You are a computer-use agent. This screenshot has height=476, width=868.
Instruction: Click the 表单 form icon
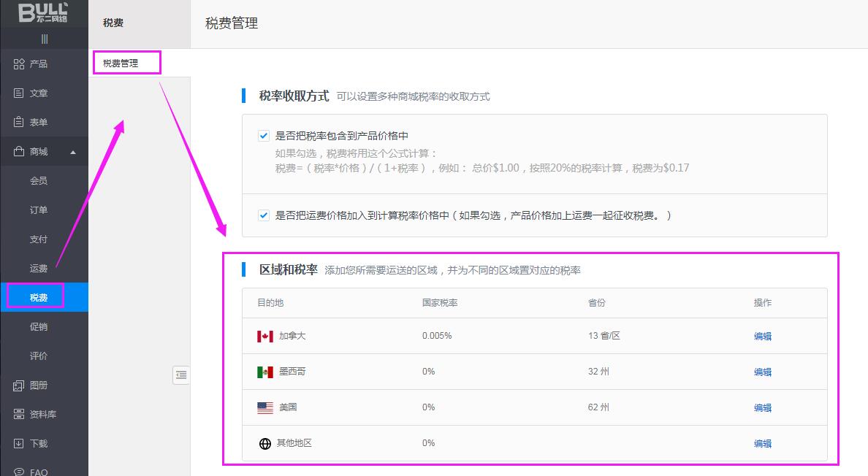pyautogui.click(x=19, y=123)
